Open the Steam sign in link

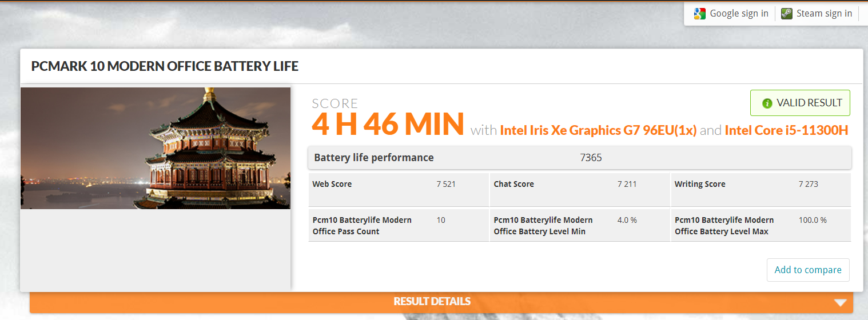824,14
